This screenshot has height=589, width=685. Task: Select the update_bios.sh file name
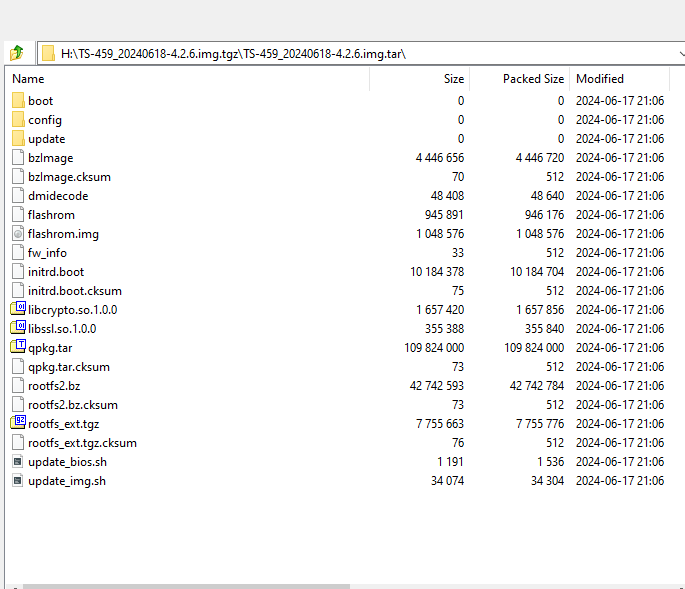(x=67, y=462)
